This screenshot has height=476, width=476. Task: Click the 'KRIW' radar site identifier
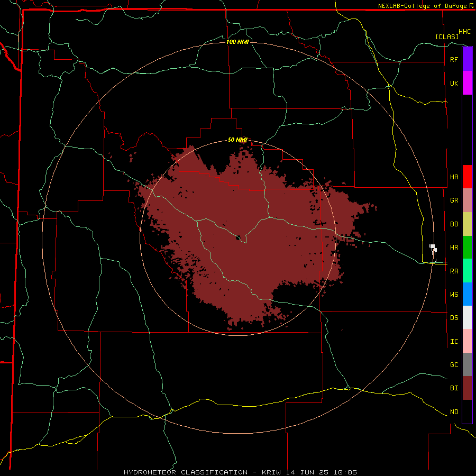[271, 472]
